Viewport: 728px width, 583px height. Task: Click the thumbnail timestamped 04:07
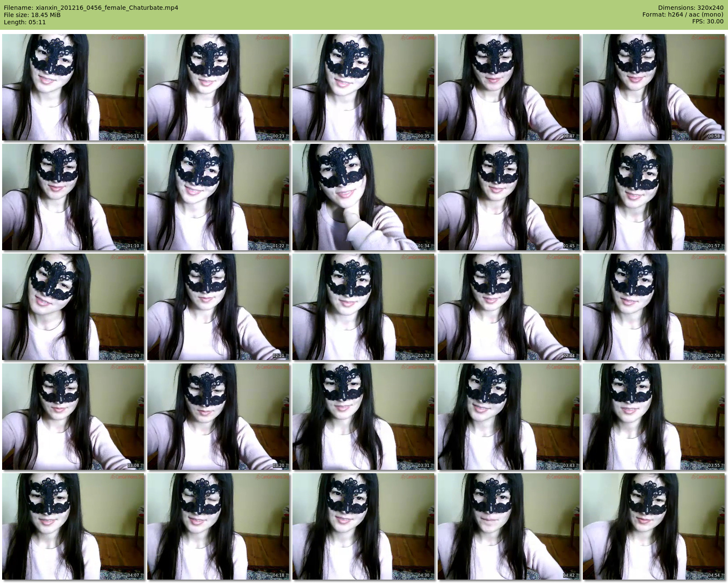pos(73,526)
